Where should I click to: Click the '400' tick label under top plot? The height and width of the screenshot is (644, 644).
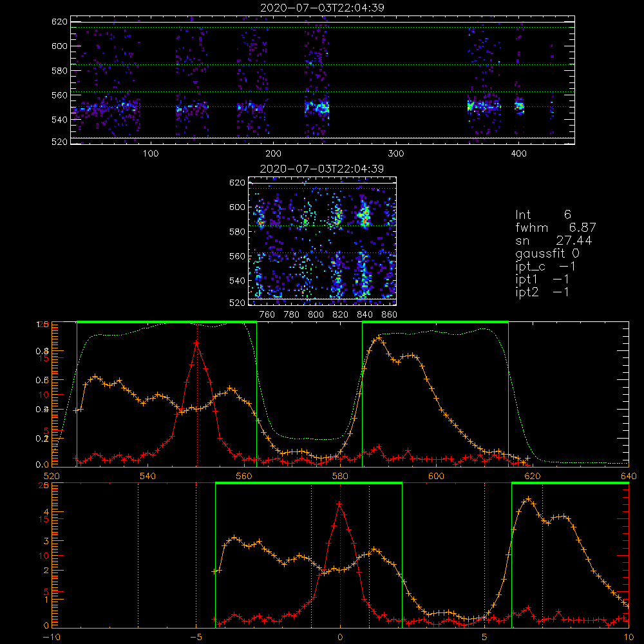click(x=518, y=154)
